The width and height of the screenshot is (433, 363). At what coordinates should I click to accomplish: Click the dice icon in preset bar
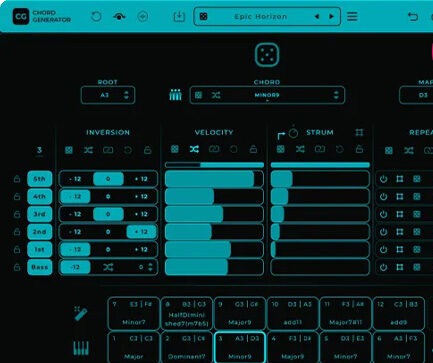[203, 16]
